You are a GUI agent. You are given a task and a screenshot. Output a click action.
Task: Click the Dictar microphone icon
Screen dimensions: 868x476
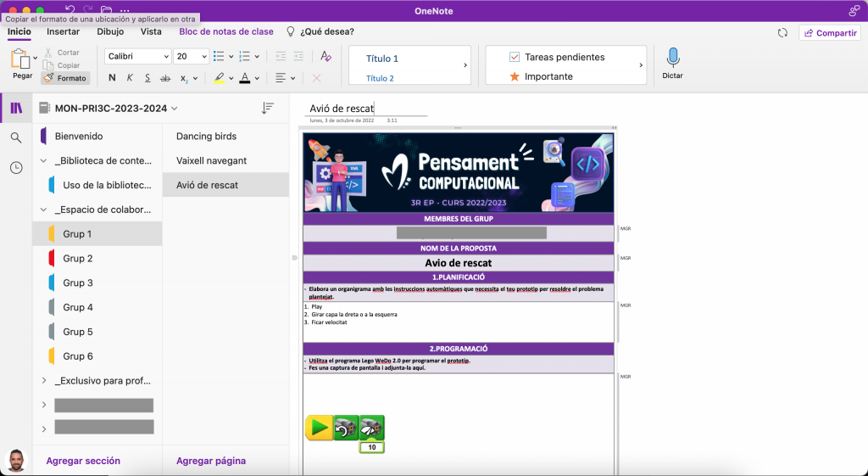[x=672, y=58]
